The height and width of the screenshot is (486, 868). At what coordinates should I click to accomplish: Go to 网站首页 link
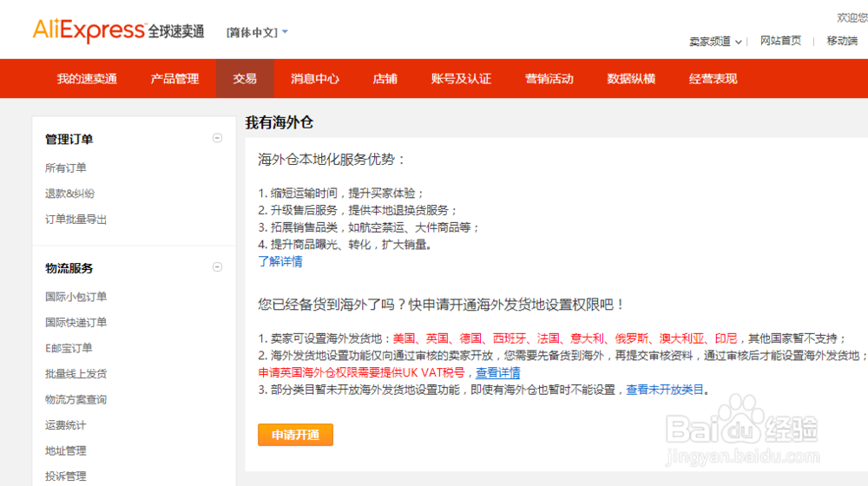point(780,41)
